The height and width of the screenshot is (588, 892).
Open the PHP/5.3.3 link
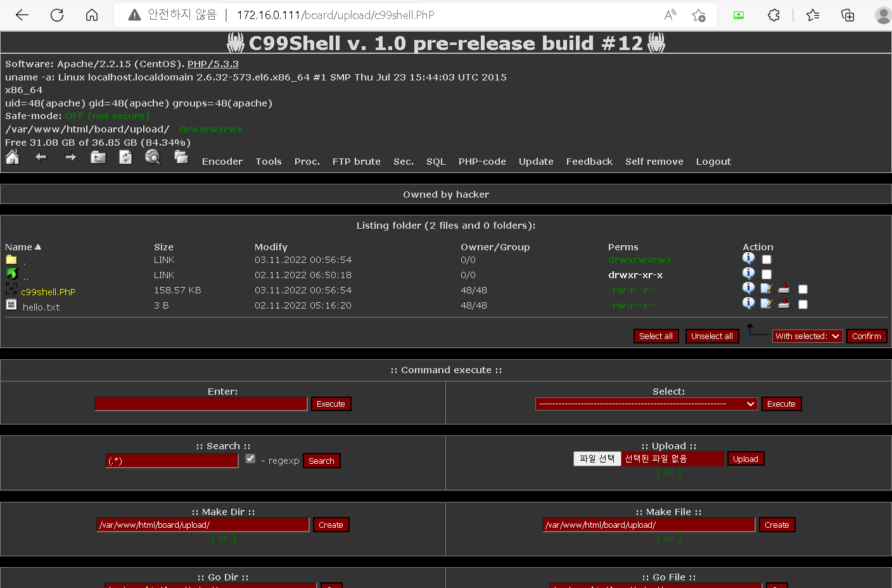[x=213, y=64]
